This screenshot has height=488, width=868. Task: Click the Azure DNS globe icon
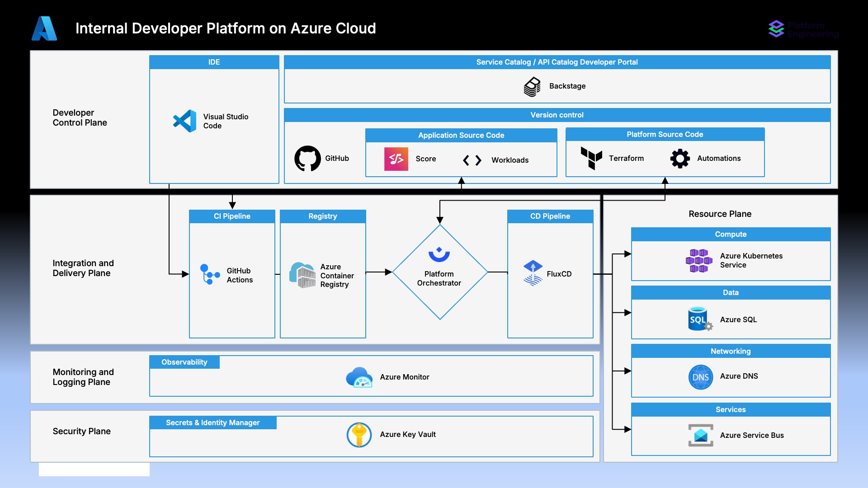click(x=701, y=377)
